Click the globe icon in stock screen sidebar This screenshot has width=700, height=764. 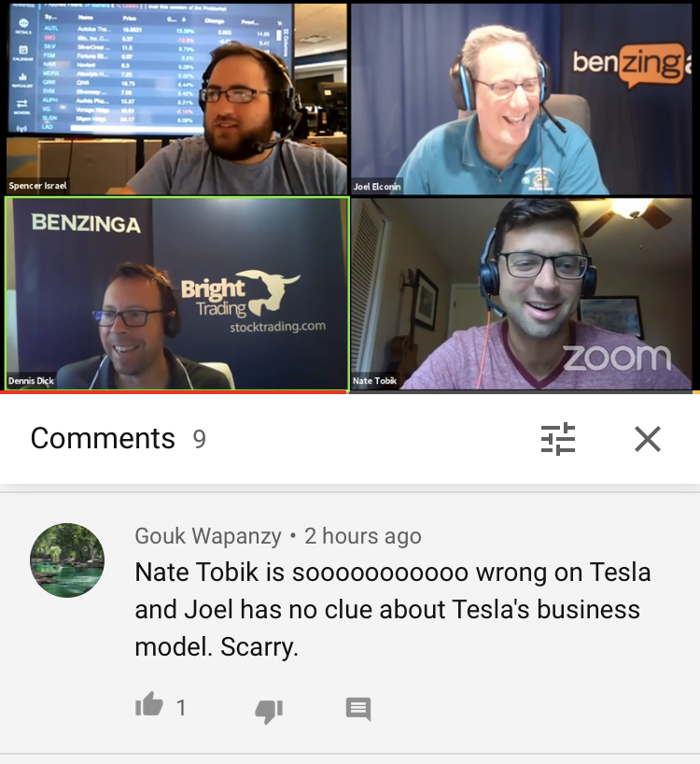[x=23, y=23]
